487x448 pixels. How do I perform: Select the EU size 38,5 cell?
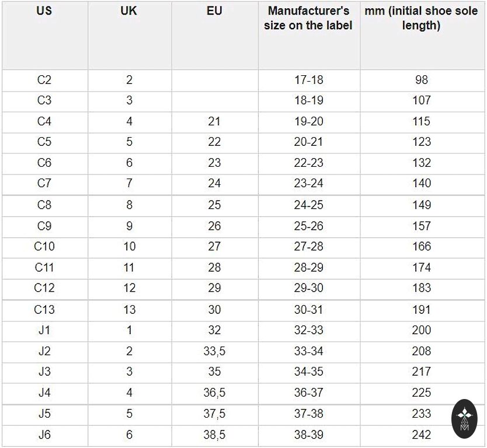click(214, 435)
